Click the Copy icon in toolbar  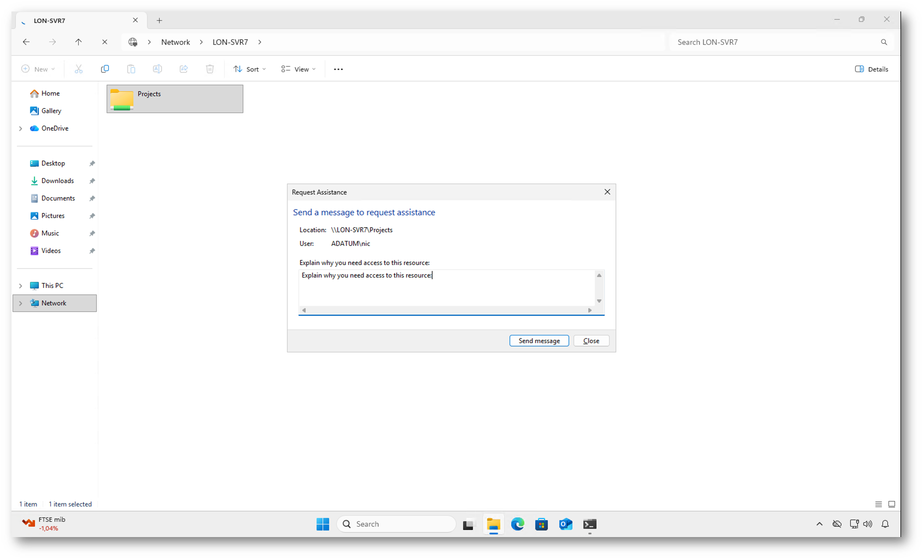(105, 69)
